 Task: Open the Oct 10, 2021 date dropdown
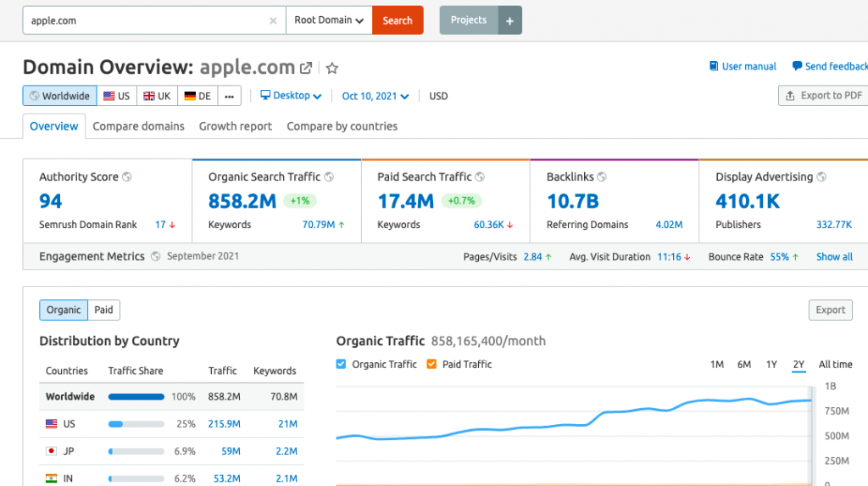click(376, 96)
